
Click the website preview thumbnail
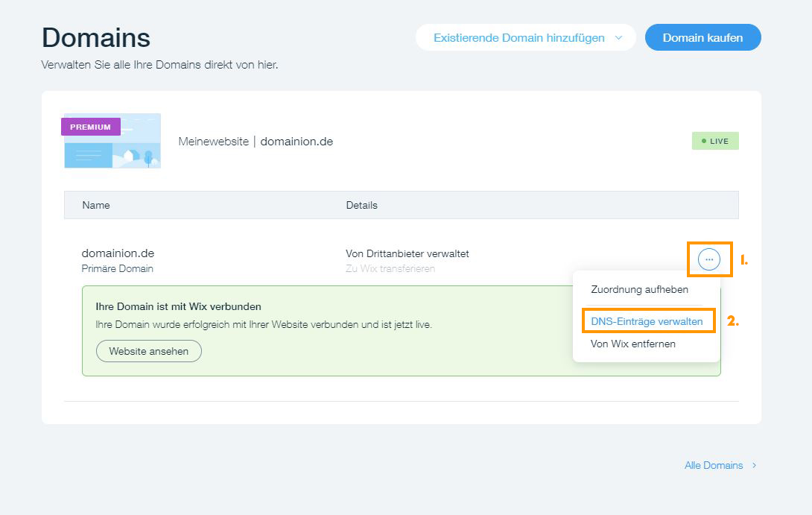coord(112,141)
